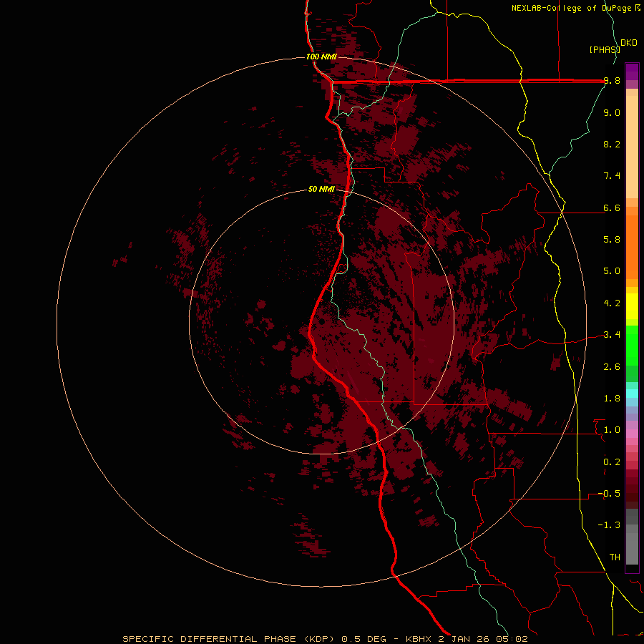Screen dimensions: 644x644
Task: Click the 0.2 legend value
Action: [612, 462]
